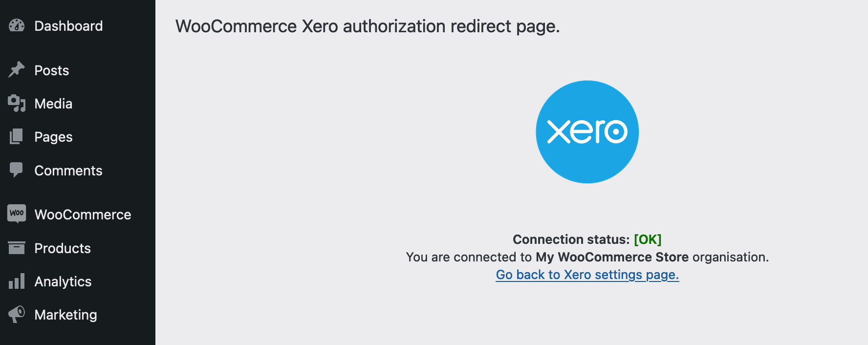Open Marketing via the megaphone icon
Viewport: 868px width, 345px height.
17,315
